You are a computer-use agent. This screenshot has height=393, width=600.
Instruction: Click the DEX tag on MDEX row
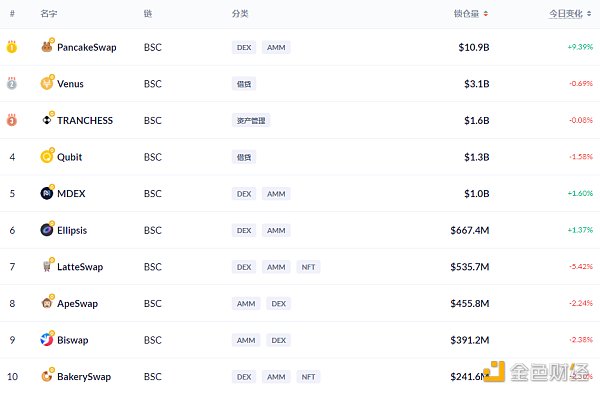pyautogui.click(x=244, y=194)
